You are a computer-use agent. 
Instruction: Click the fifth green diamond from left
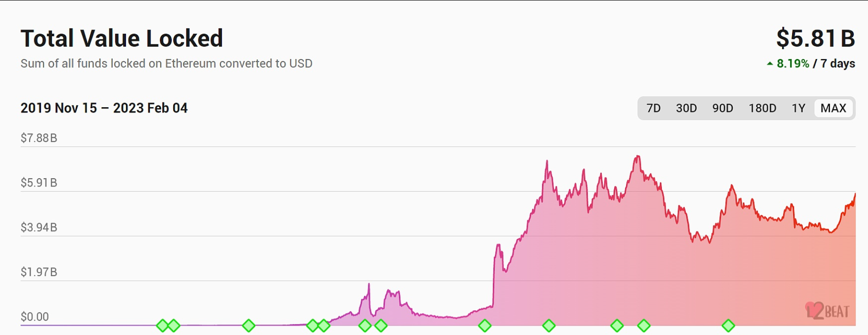[324, 326]
